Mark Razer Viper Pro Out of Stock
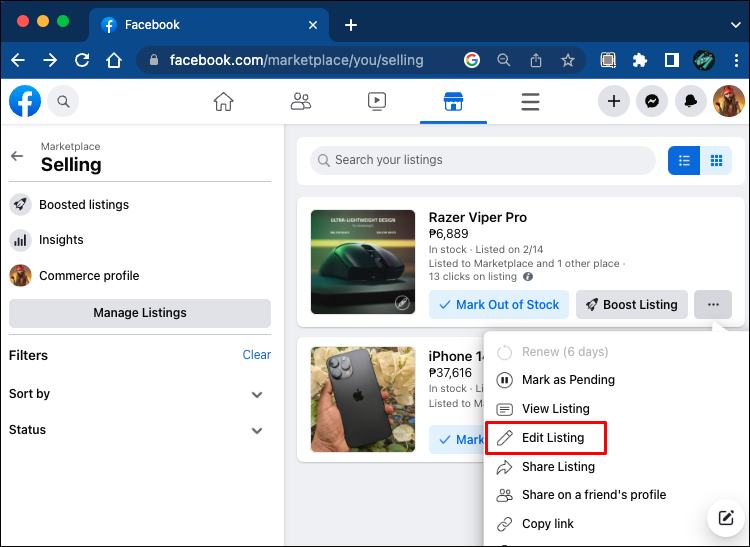This screenshot has height=547, width=750. coord(499,305)
